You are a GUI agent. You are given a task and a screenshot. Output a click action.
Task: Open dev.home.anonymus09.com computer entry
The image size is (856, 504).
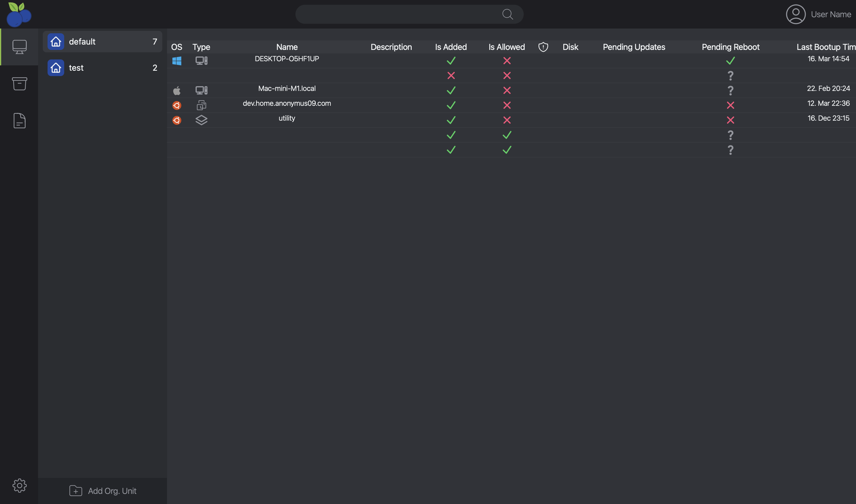287,103
